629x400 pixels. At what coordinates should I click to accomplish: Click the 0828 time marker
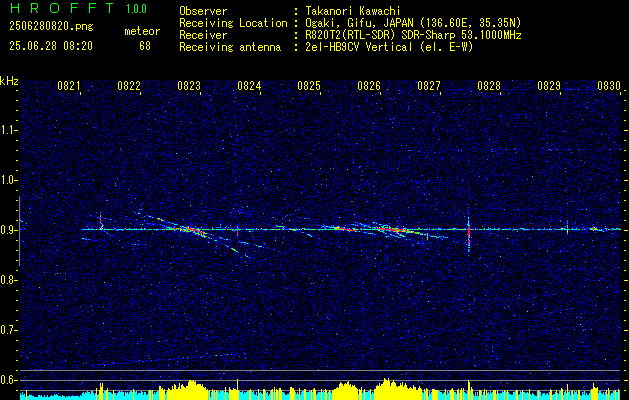[489, 86]
